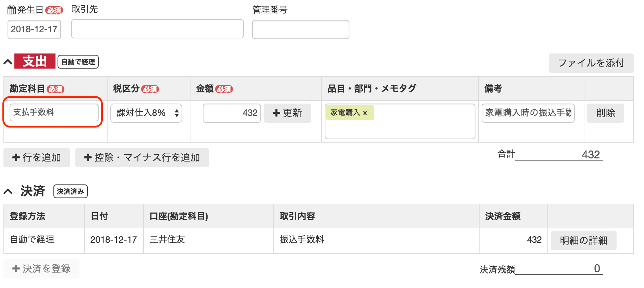
Task: Click the 備考 field with 家電購入時の振込手数
Action: click(528, 113)
